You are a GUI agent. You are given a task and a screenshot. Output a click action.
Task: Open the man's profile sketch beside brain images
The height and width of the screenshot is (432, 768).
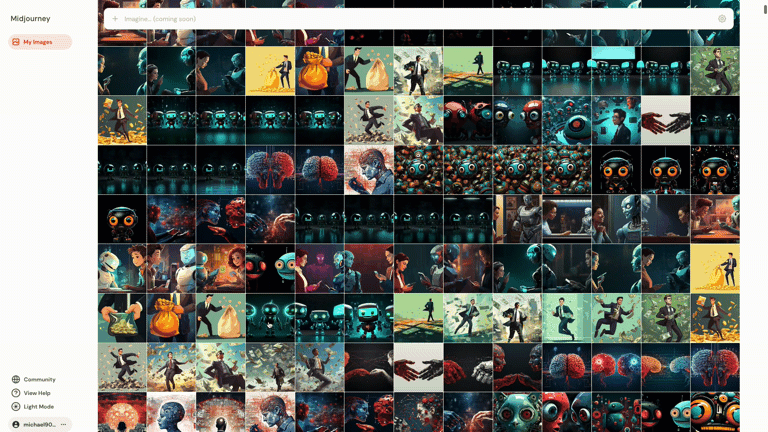369,169
